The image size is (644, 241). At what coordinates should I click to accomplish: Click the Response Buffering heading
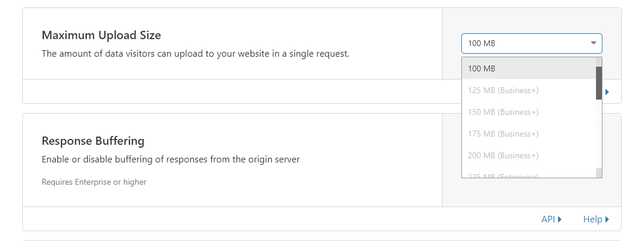[x=93, y=141]
